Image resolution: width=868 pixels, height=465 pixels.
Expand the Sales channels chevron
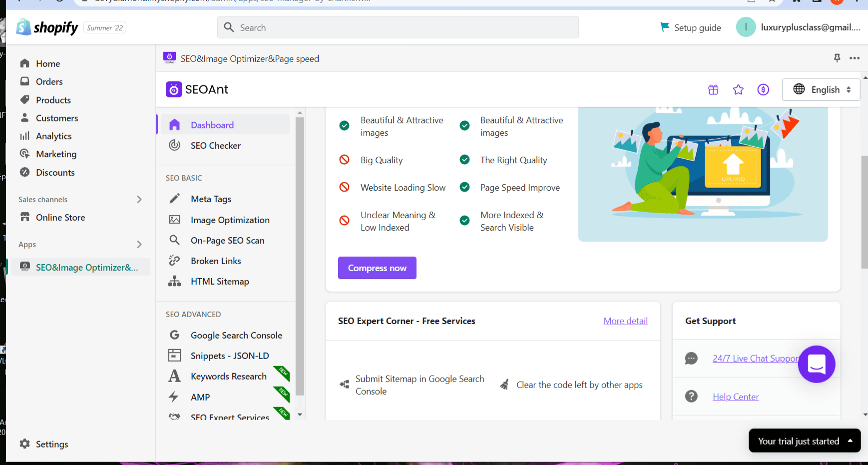[139, 199]
